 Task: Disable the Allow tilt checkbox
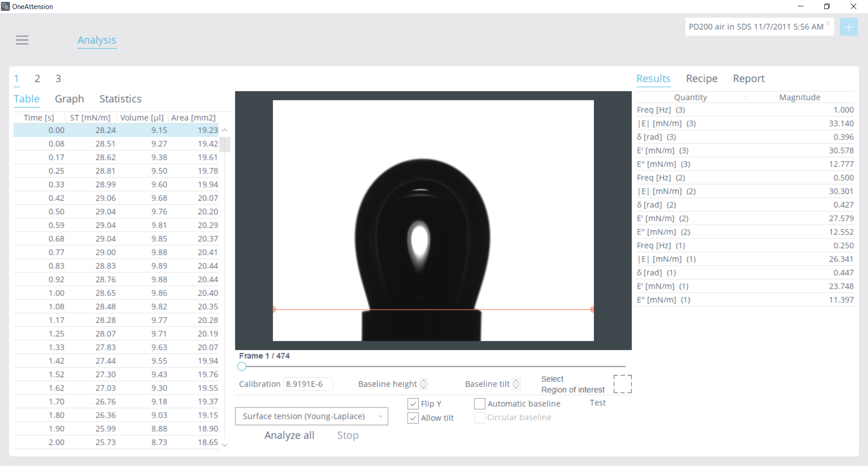413,418
